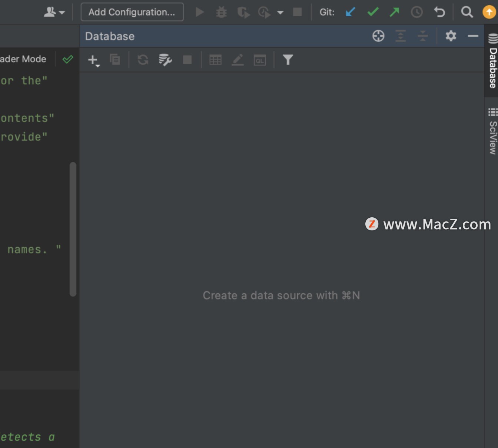Click the Refresh database icon

click(143, 60)
